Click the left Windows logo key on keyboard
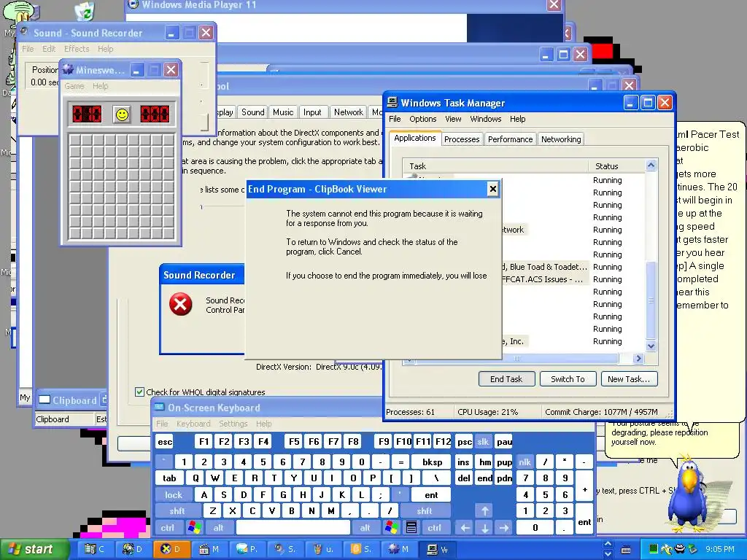 pyautogui.click(x=194, y=527)
